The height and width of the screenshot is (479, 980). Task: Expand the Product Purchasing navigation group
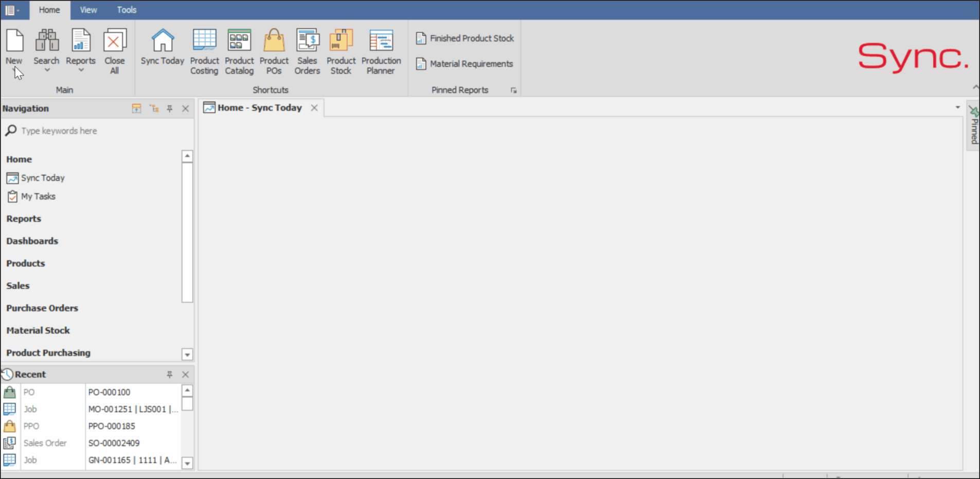click(x=48, y=353)
